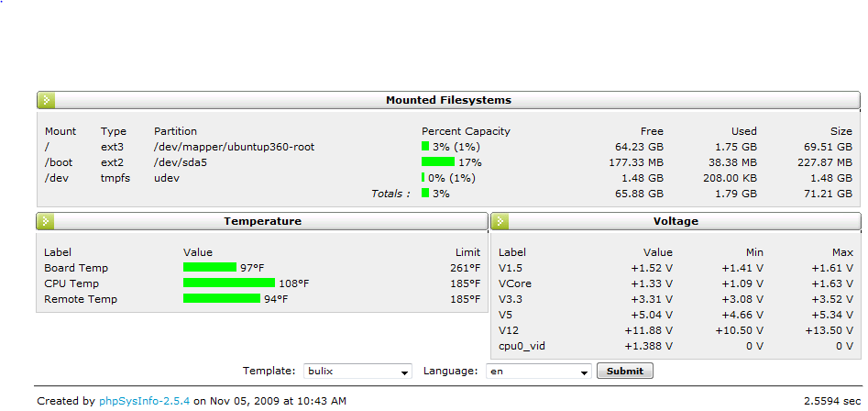Click the Board Temp green bar
This screenshot has width=868, height=411.
[210, 268]
